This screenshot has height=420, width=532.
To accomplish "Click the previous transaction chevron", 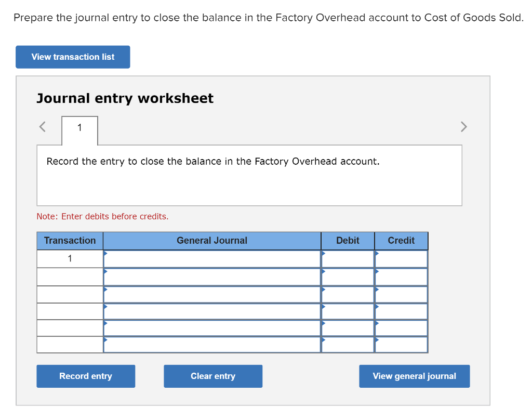I will [x=42, y=126].
